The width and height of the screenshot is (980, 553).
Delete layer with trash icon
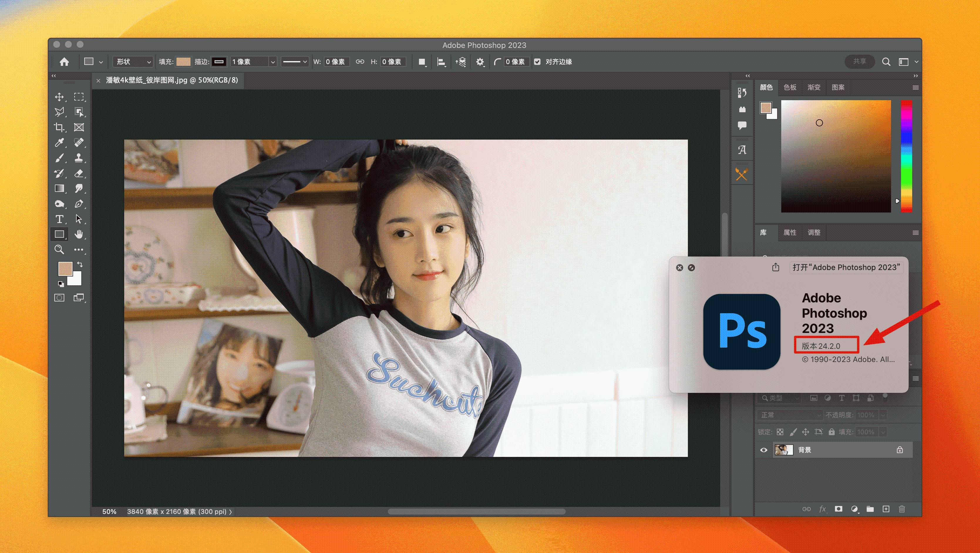(x=902, y=509)
